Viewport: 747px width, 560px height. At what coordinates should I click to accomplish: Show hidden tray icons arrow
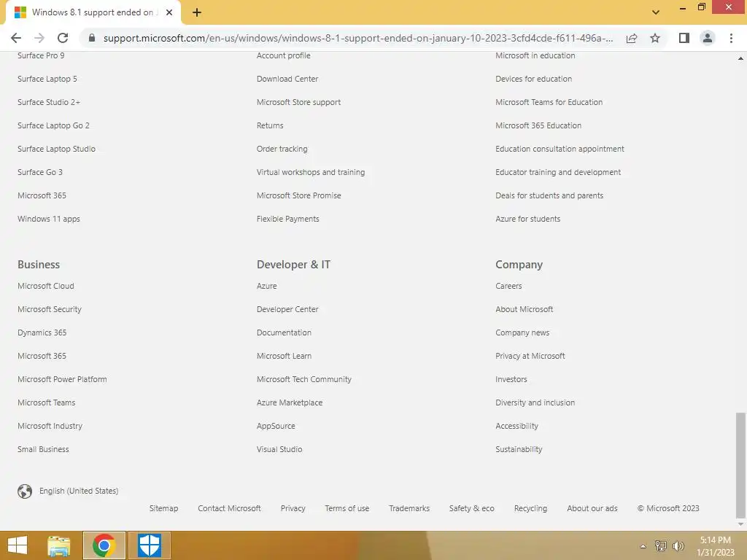click(643, 546)
